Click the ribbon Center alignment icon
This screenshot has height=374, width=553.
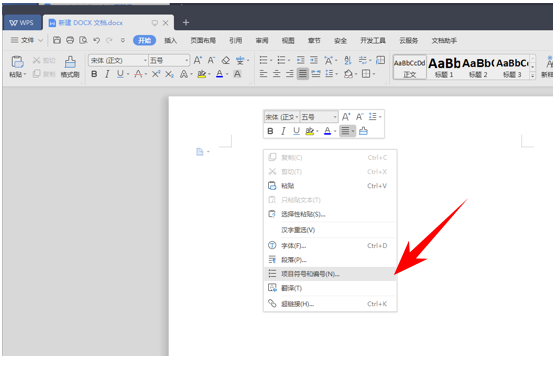click(x=276, y=74)
